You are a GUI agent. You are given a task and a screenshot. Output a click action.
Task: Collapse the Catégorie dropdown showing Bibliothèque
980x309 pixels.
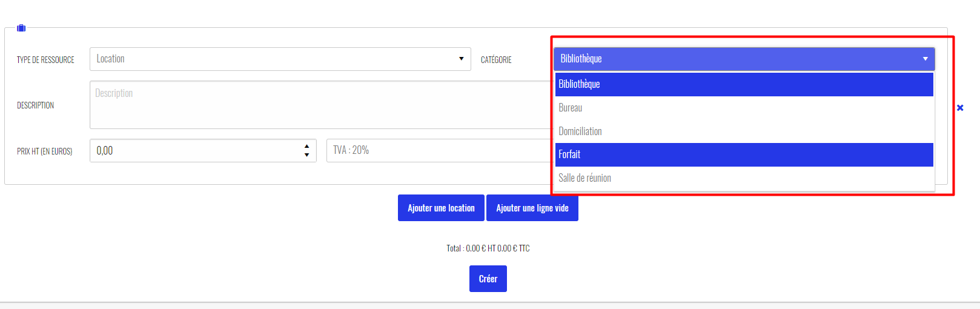tap(744, 59)
